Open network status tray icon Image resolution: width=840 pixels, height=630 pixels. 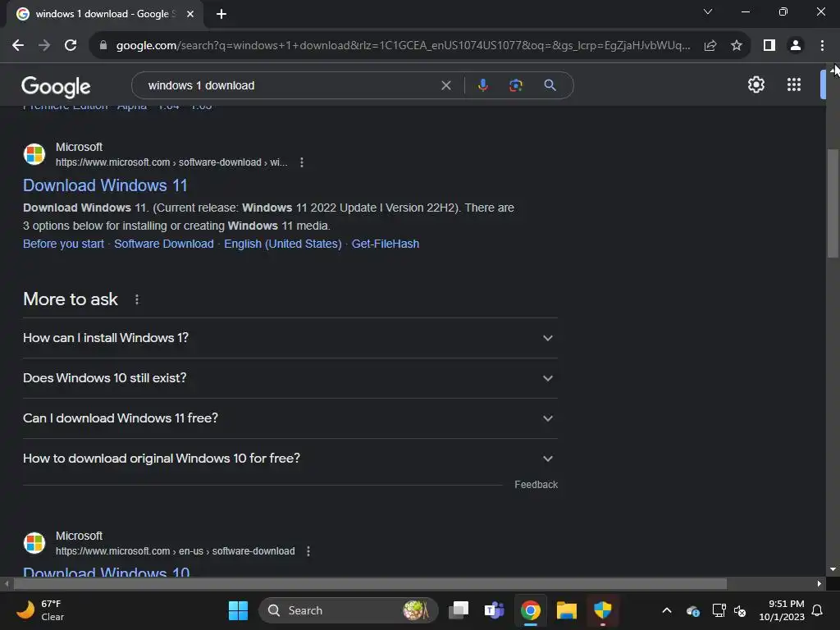(719, 610)
